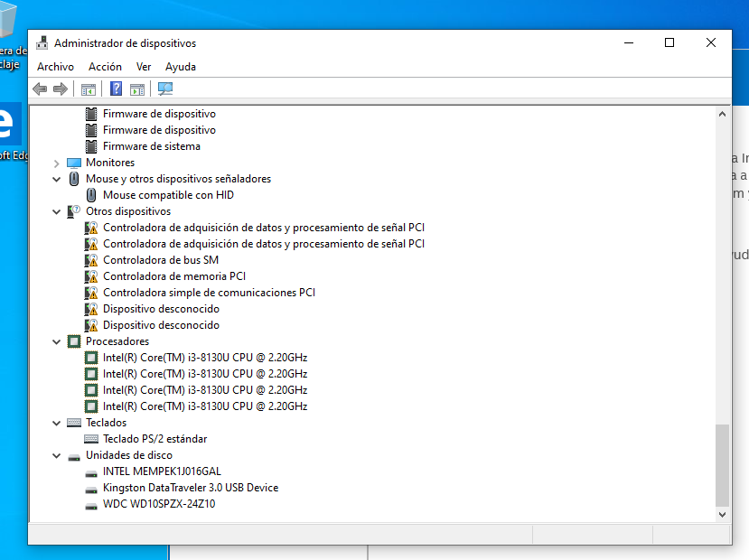Click the Back arrow toolbar icon
Viewport: 749px width, 560px height.
click(x=40, y=89)
